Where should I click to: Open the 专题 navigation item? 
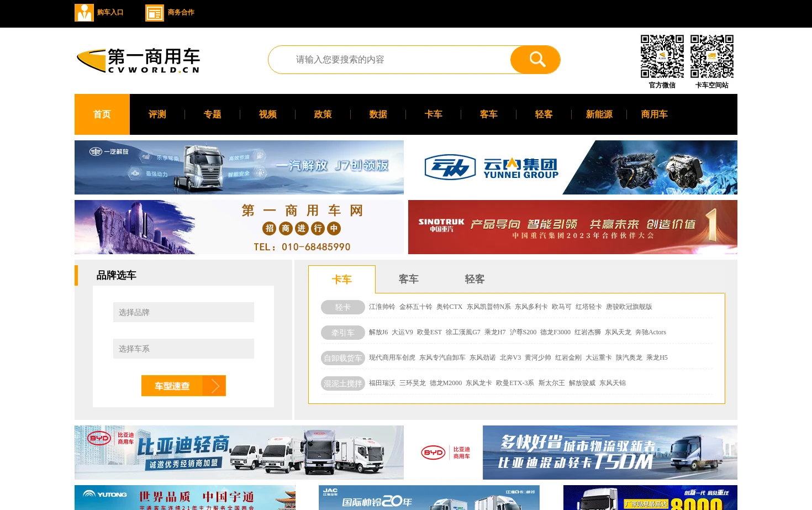(x=213, y=114)
